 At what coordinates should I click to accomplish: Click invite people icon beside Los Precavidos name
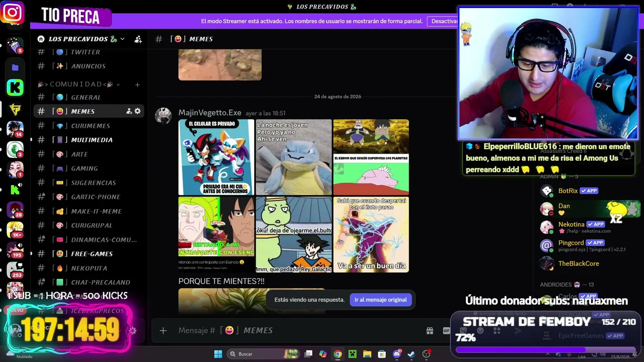[x=138, y=39]
